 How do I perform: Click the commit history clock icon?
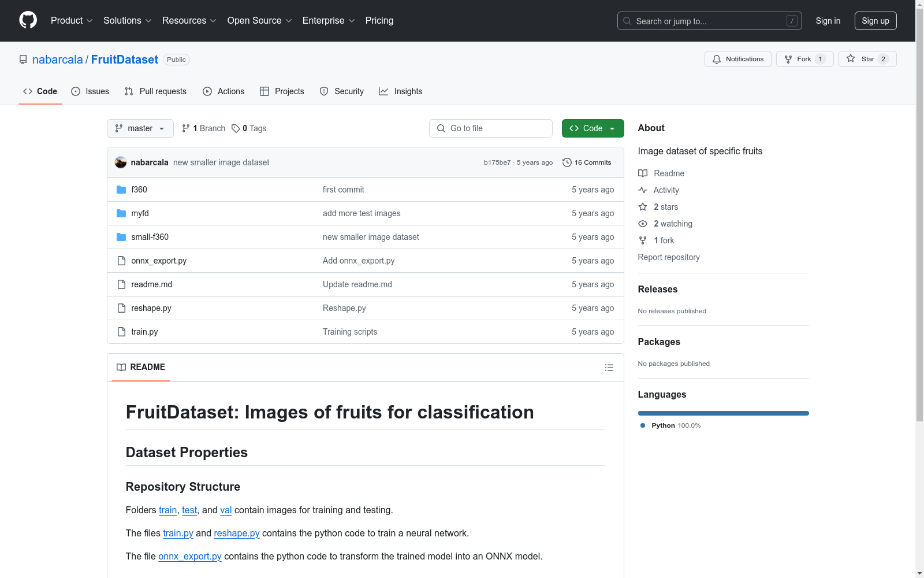[567, 162]
